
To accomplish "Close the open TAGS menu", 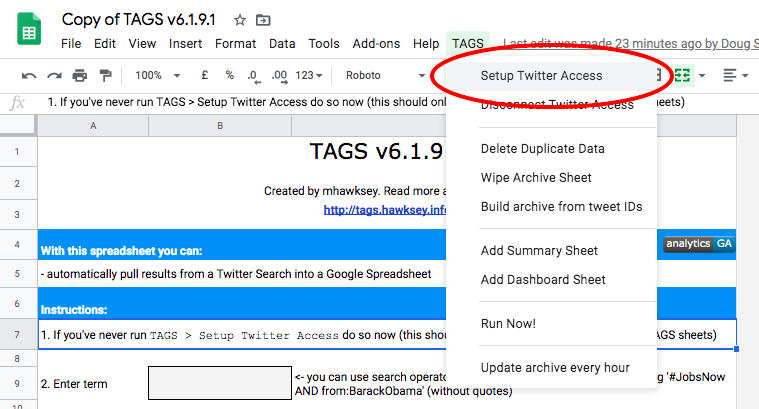I will click(x=468, y=44).
